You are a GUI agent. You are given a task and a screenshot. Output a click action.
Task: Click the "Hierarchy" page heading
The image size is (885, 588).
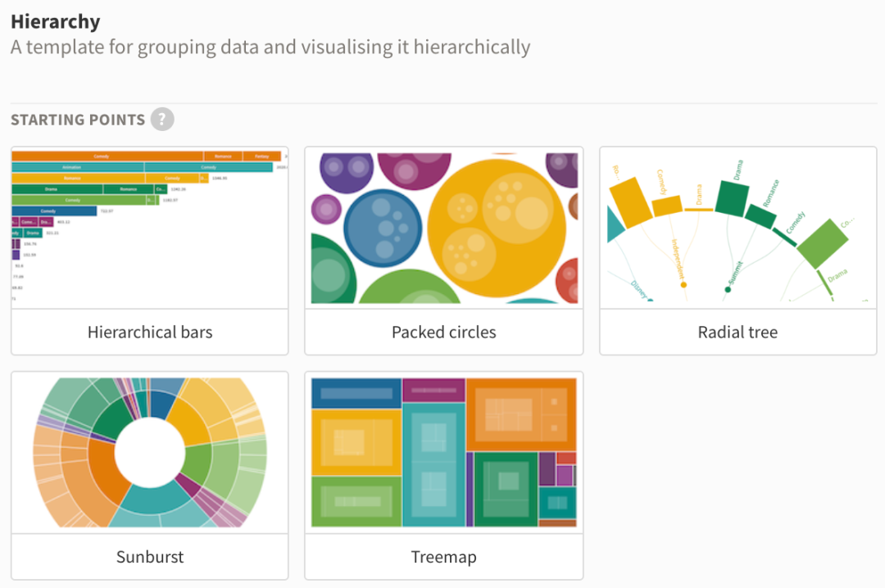56,21
